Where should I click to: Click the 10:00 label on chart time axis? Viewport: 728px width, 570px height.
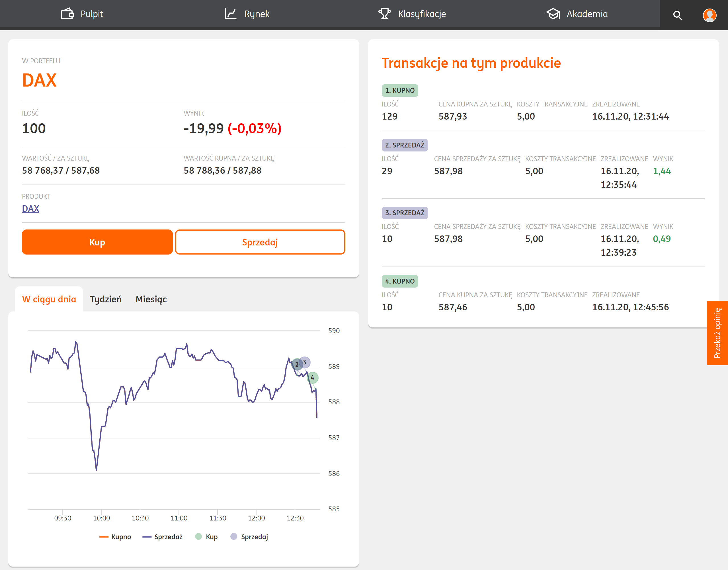(101, 518)
